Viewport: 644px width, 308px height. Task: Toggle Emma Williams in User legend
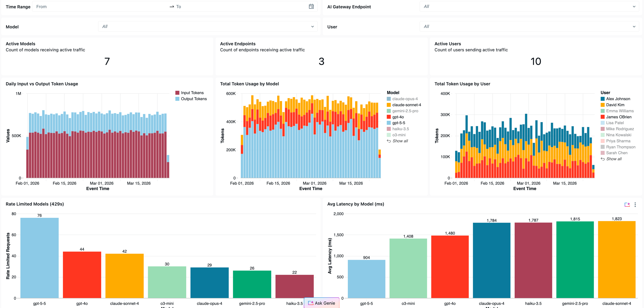tap(619, 111)
